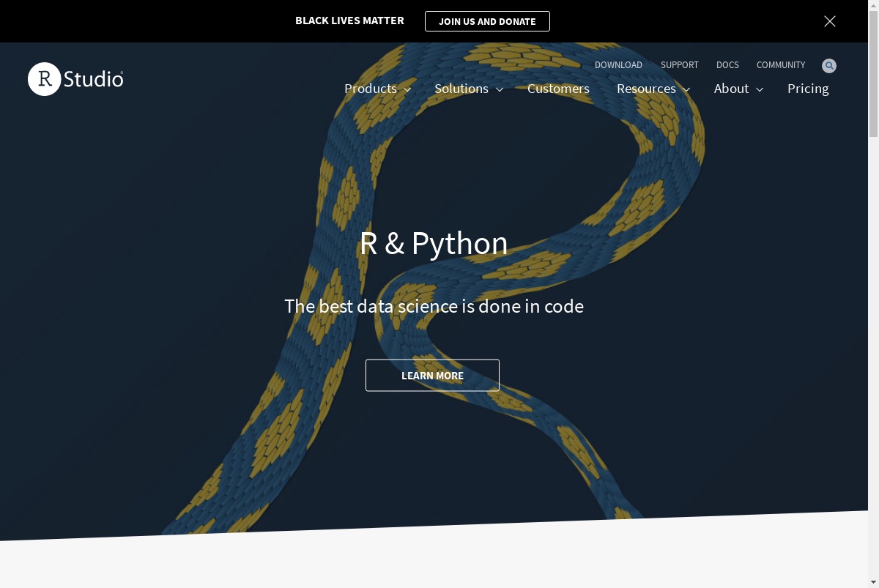Expand the Solutions chevron arrow

click(x=500, y=89)
